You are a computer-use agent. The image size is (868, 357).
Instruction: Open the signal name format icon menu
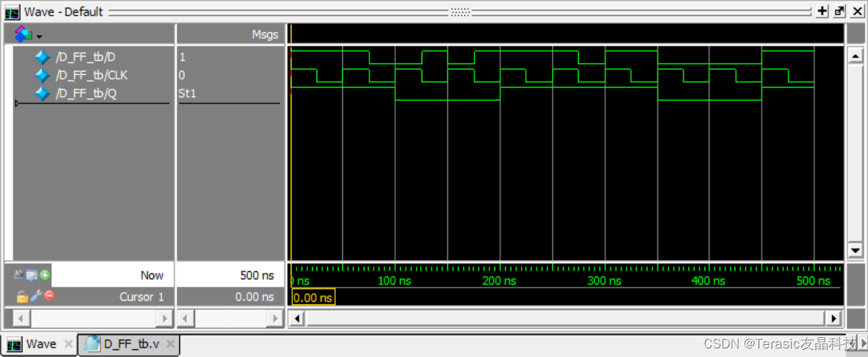(23, 34)
